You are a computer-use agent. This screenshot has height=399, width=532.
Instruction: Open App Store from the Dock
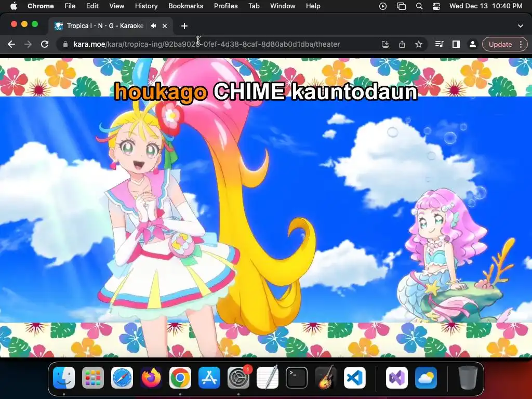209,377
